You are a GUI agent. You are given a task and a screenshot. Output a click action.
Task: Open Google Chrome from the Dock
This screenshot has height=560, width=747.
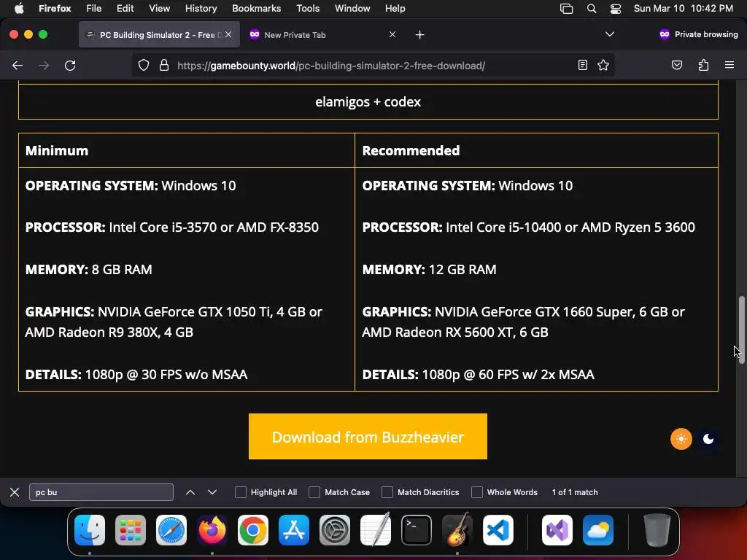pos(253,529)
